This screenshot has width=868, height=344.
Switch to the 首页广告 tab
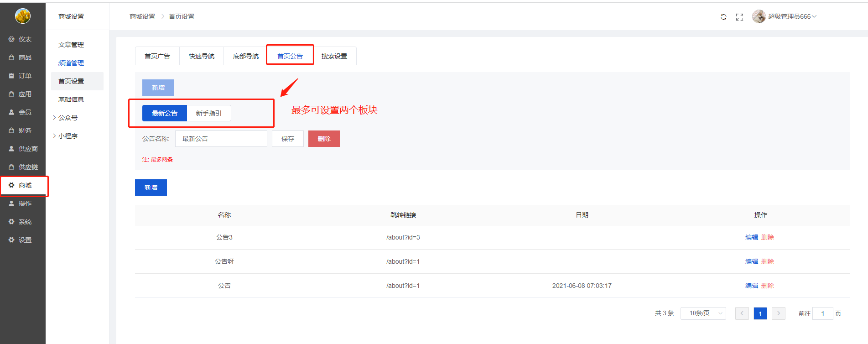(x=157, y=56)
